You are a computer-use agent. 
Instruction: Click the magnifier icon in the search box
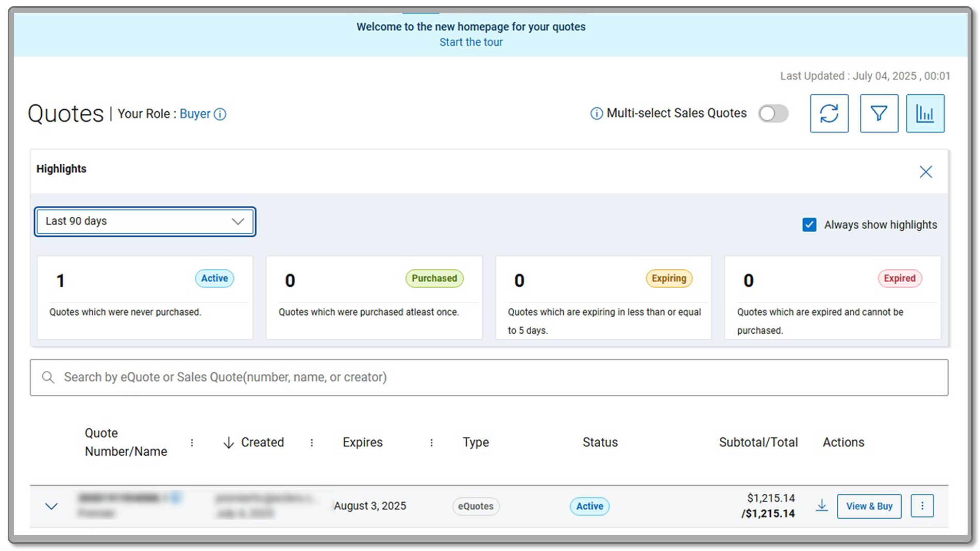tap(48, 377)
